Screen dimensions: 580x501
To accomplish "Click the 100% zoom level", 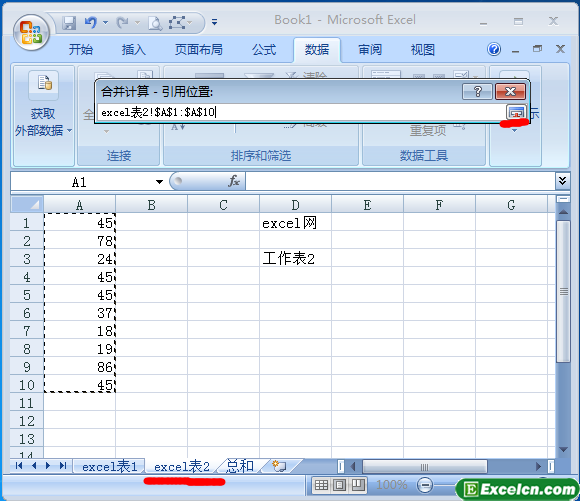I will tap(391, 484).
